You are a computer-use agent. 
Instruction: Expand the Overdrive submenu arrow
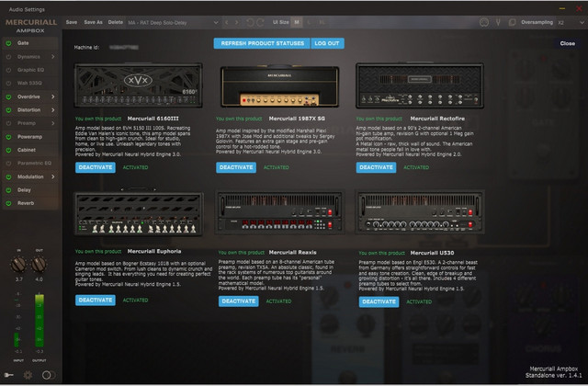click(53, 96)
